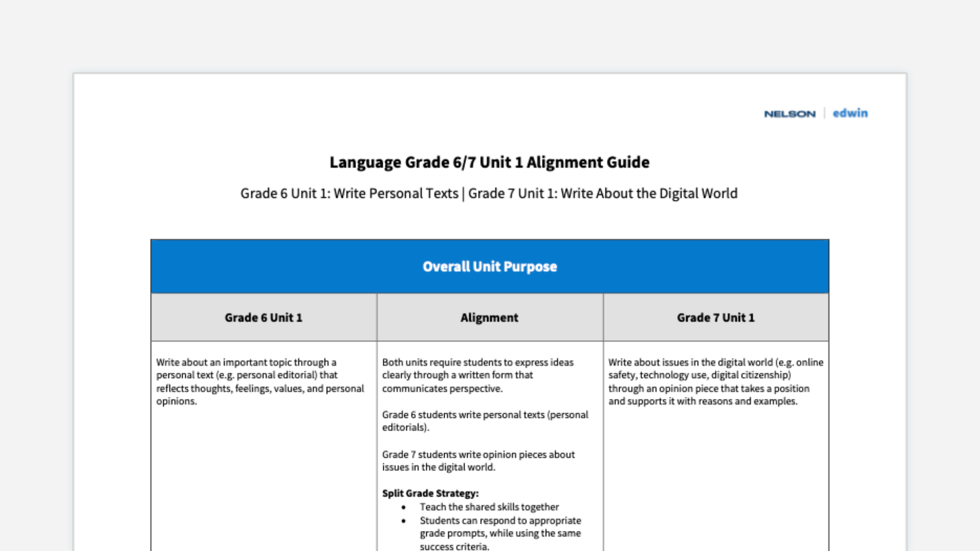Click the Language Grade 6/7 Alignment Guide title

tap(489, 162)
